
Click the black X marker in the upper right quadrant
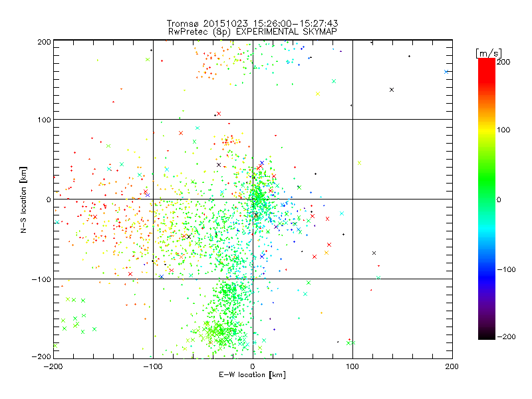[392, 90]
